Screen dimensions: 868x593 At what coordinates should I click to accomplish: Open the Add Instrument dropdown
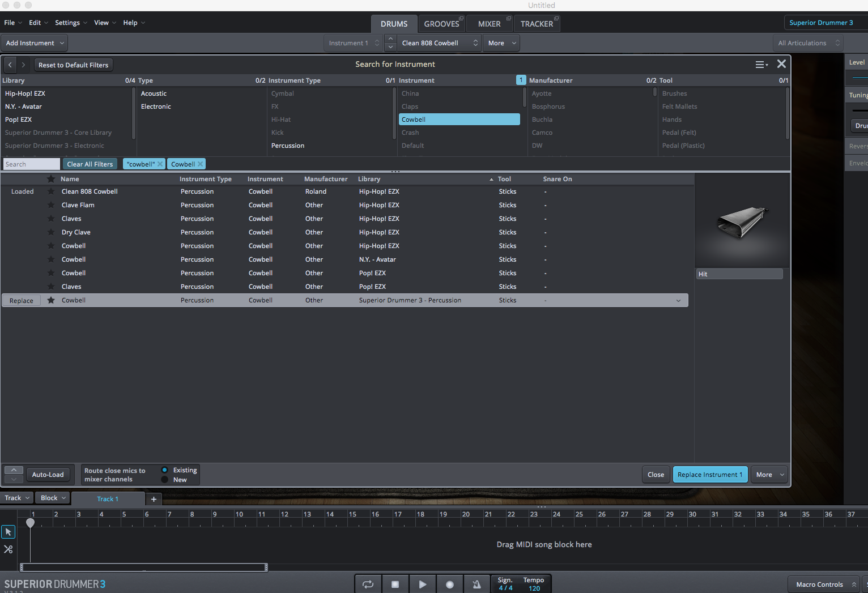[35, 43]
